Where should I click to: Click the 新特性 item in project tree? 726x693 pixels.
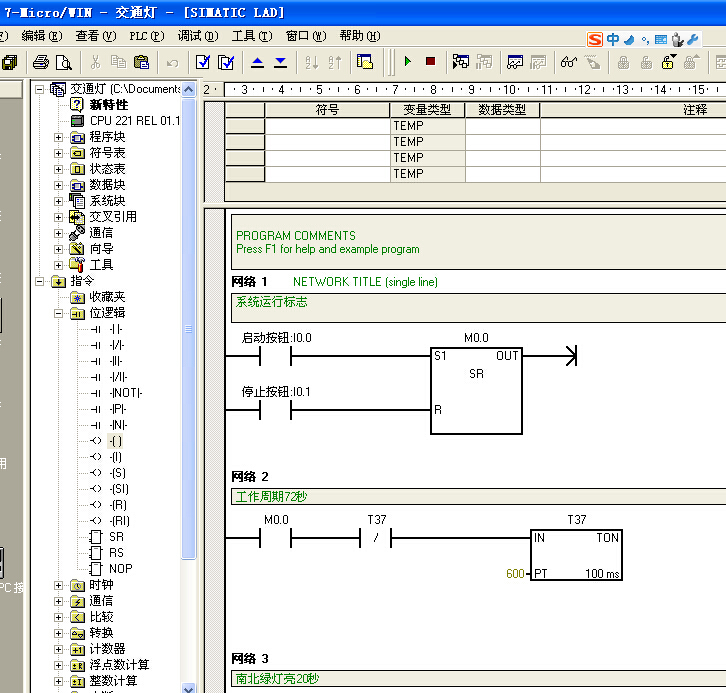(x=108, y=105)
